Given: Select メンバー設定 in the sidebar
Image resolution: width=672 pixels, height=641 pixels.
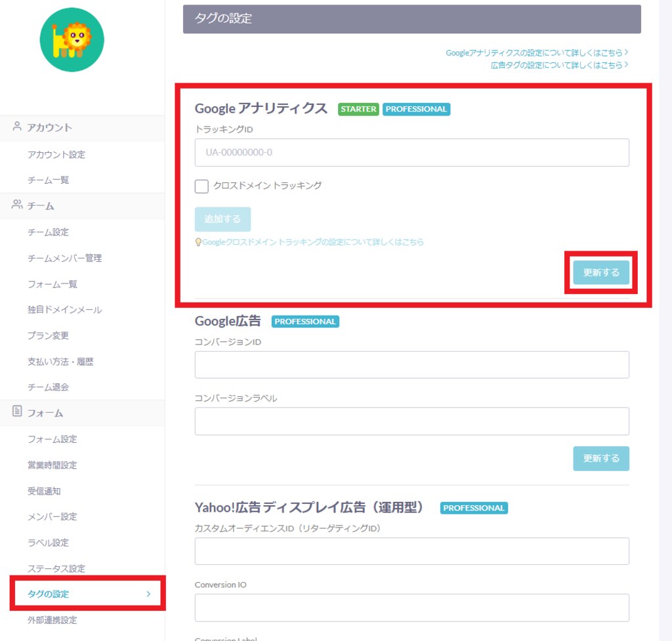Looking at the screenshot, I should (x=52, y=517).
